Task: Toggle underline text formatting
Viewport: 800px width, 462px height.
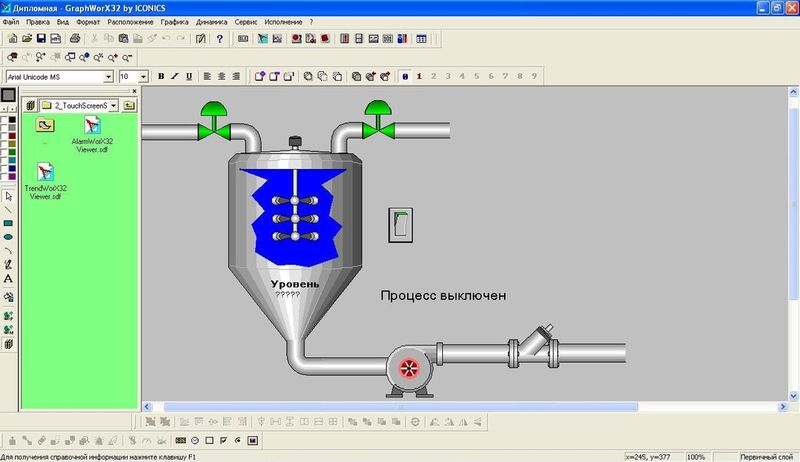Action: (189, 76)
